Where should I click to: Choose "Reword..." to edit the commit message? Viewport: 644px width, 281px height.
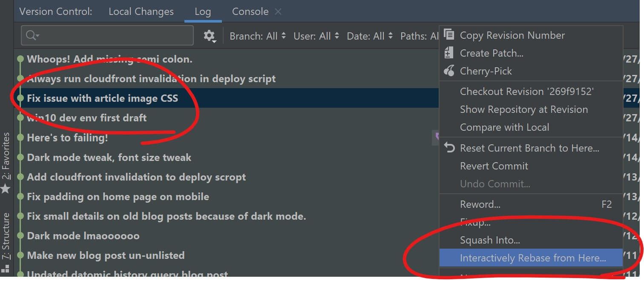pyautogui.click(x=480, y=204)
